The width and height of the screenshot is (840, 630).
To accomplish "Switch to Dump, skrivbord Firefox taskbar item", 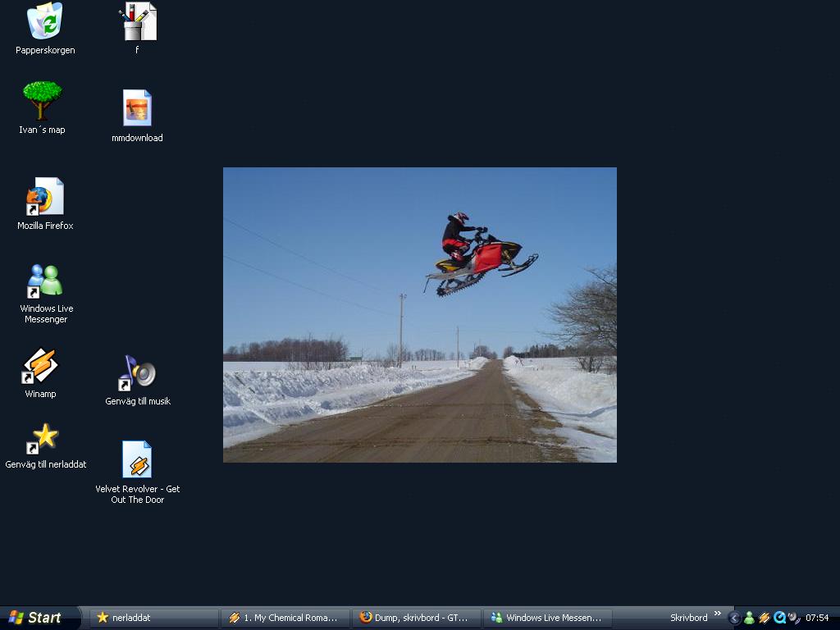I will [x=416, y=618].
